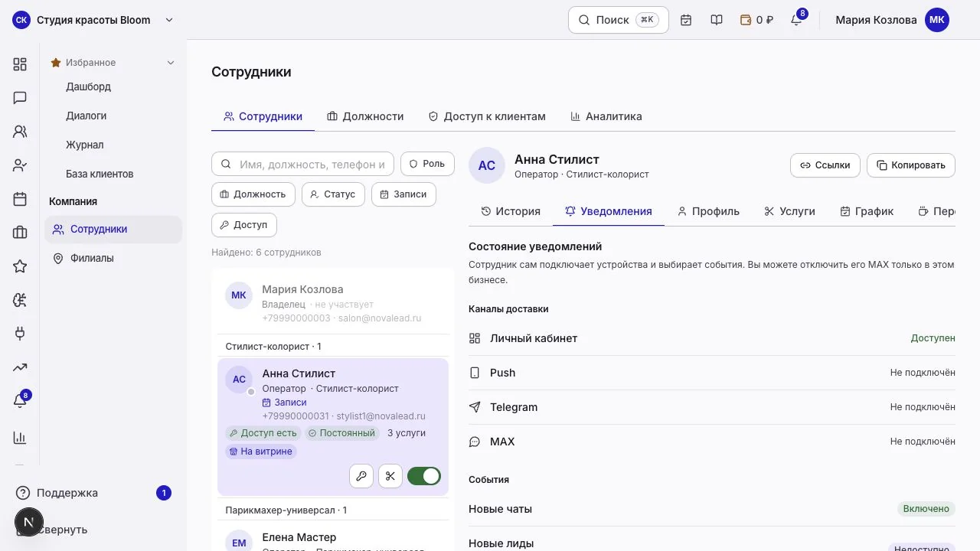Image resolution: width=980 pixels, height=551 pixels.
Task: Select the Елена Мастер employee card
Action: point(333,537)
